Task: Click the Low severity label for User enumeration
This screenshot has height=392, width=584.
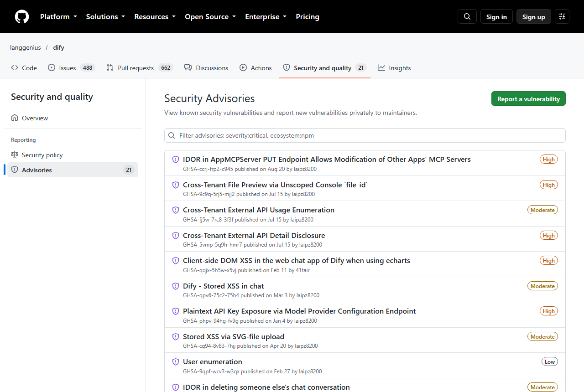Action: click(550, 362)
